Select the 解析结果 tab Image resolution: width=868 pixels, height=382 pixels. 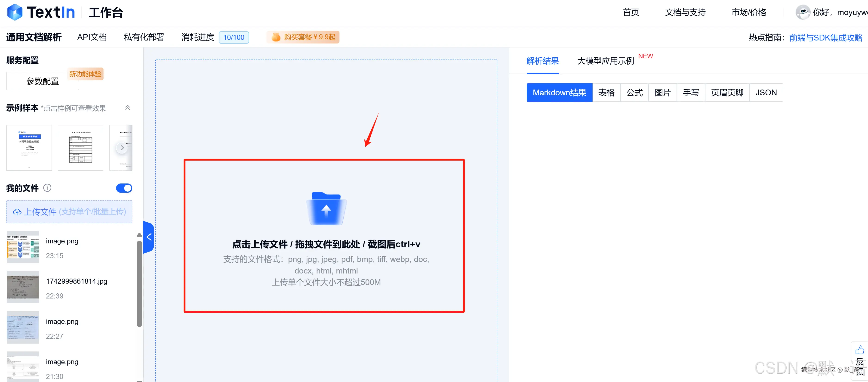pos(542,61)
